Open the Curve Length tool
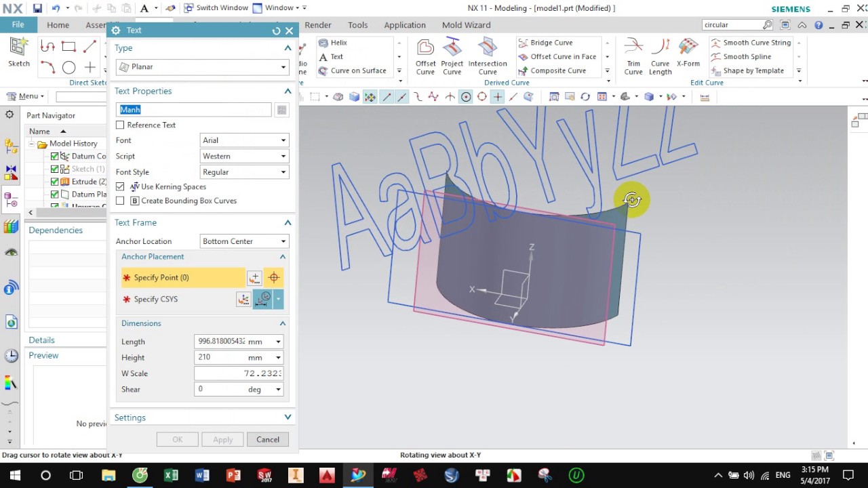 (660, 56)
